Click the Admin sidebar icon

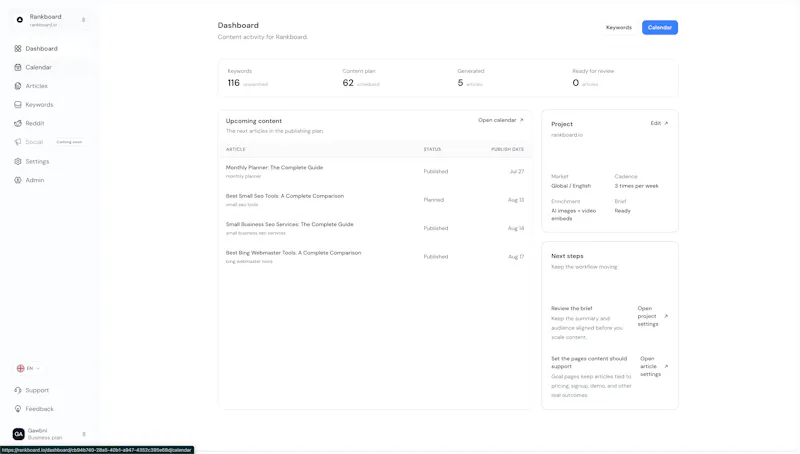18,180
